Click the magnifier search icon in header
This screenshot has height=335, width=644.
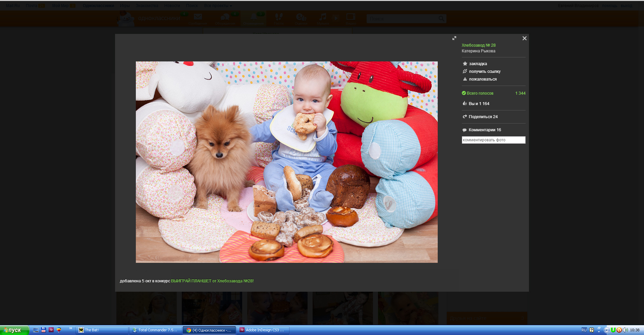pyautogui.click(x=441, y=19)
